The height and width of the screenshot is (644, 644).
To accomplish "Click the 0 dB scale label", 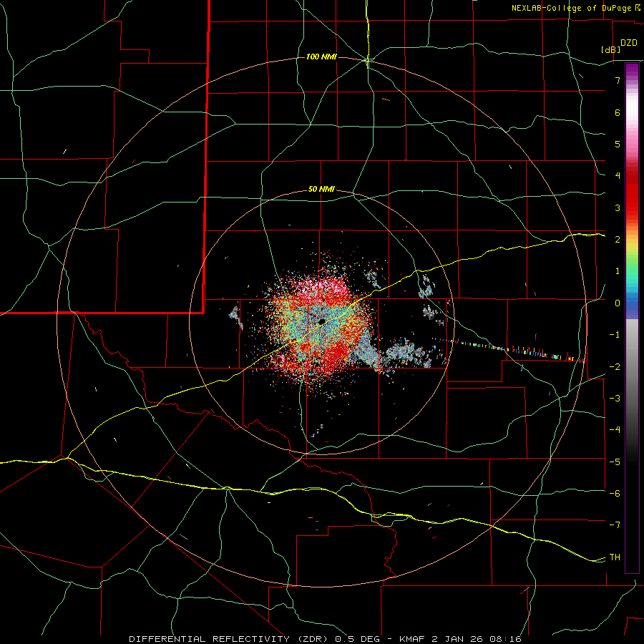I will click(x=618, y=303).
